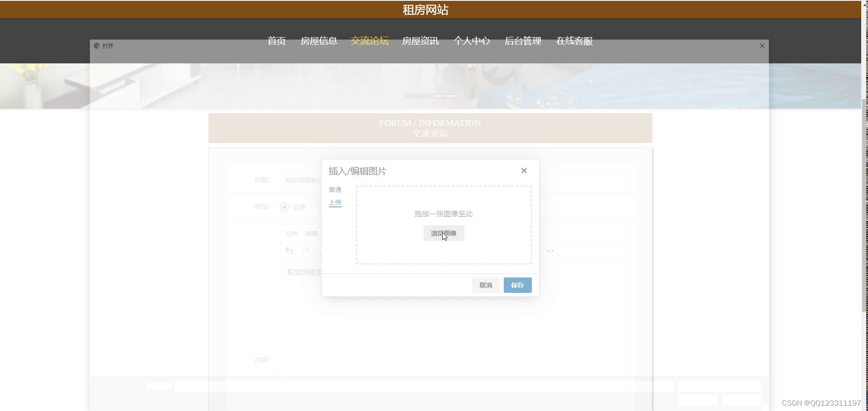Switch to the 上传 tab

coord(335,203)
